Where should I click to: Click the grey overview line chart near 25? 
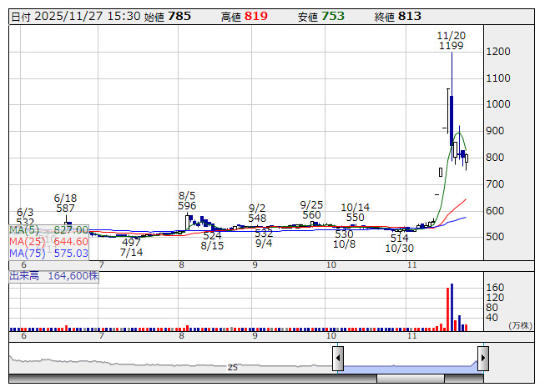(x=167, y=364)
